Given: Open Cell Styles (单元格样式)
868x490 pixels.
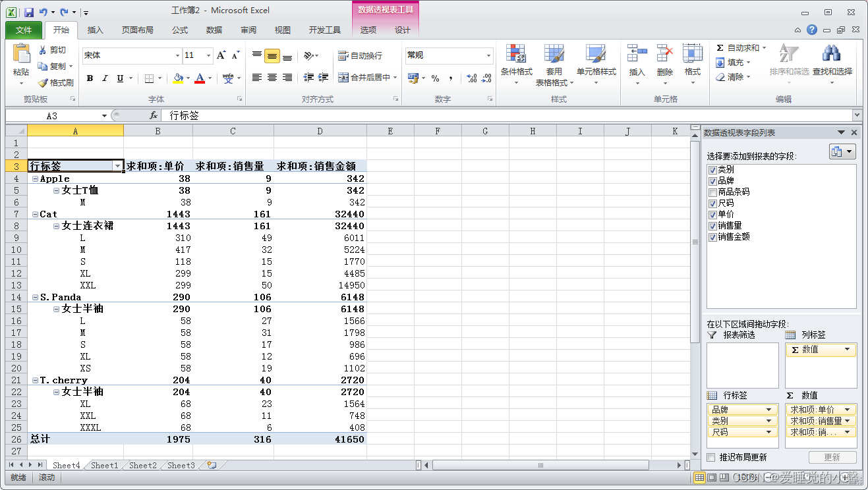Looking at the screenshot, I should 596,65.
